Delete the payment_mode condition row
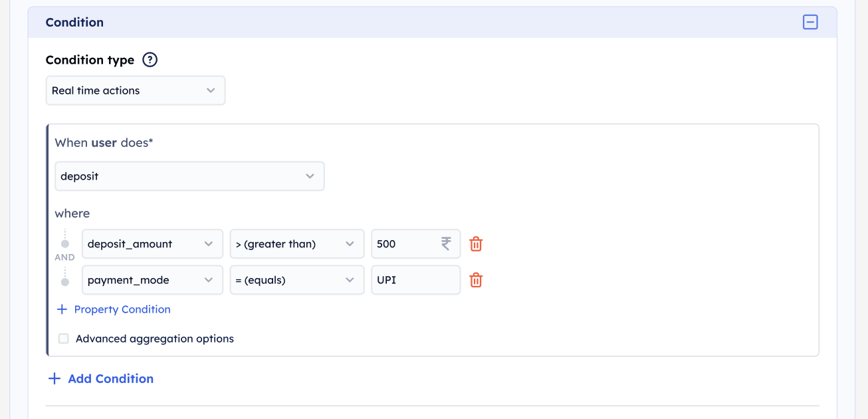This screenshot has height=419, width=868. [x=476, y=280]
